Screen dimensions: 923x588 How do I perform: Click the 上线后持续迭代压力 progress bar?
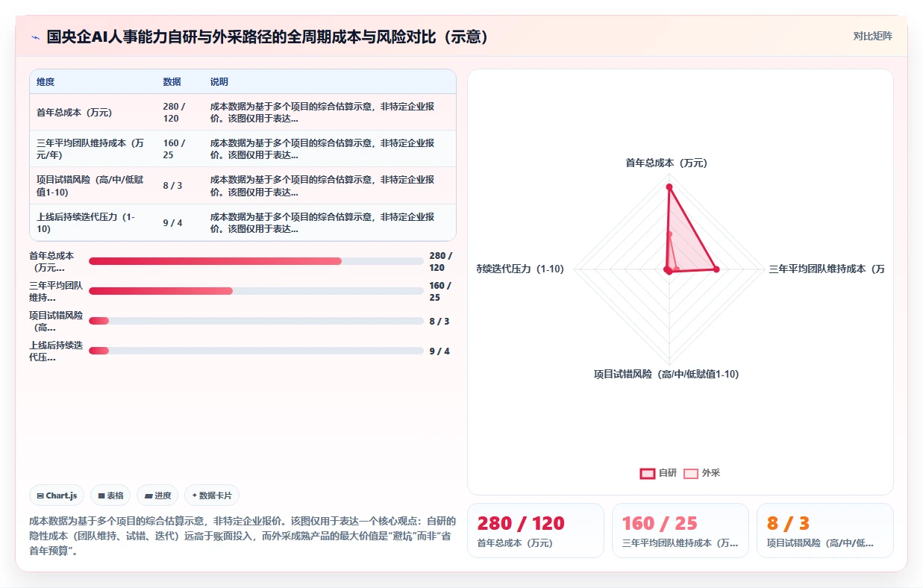256,351
